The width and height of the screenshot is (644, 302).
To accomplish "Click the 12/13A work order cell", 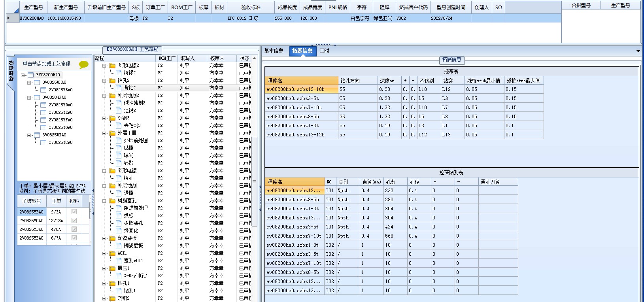I will click(56, 221).
